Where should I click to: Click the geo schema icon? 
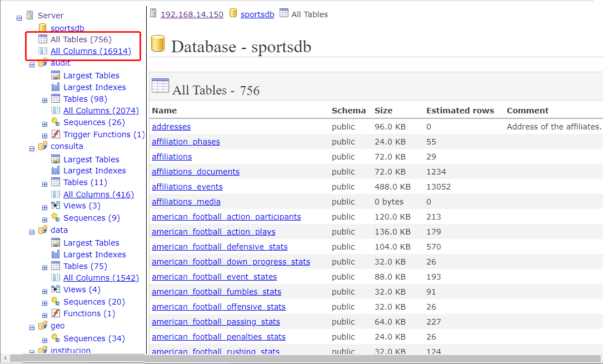click(x=43, y=326)
